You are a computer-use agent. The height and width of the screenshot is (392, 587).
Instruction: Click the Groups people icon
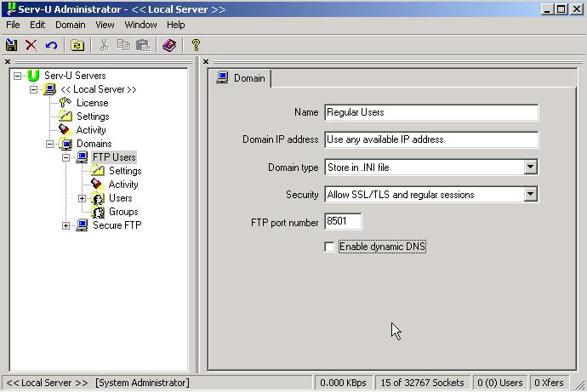[98, 212]
